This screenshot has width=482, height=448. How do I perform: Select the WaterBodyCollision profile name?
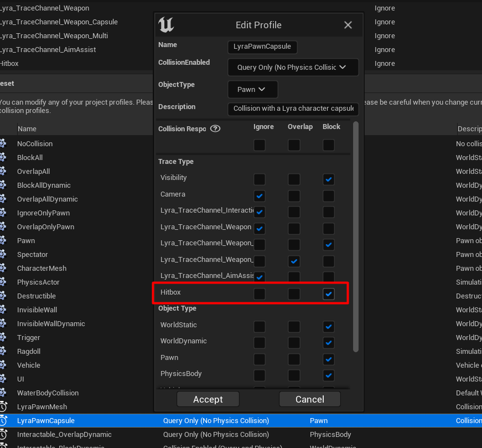[x=48, y=393]
